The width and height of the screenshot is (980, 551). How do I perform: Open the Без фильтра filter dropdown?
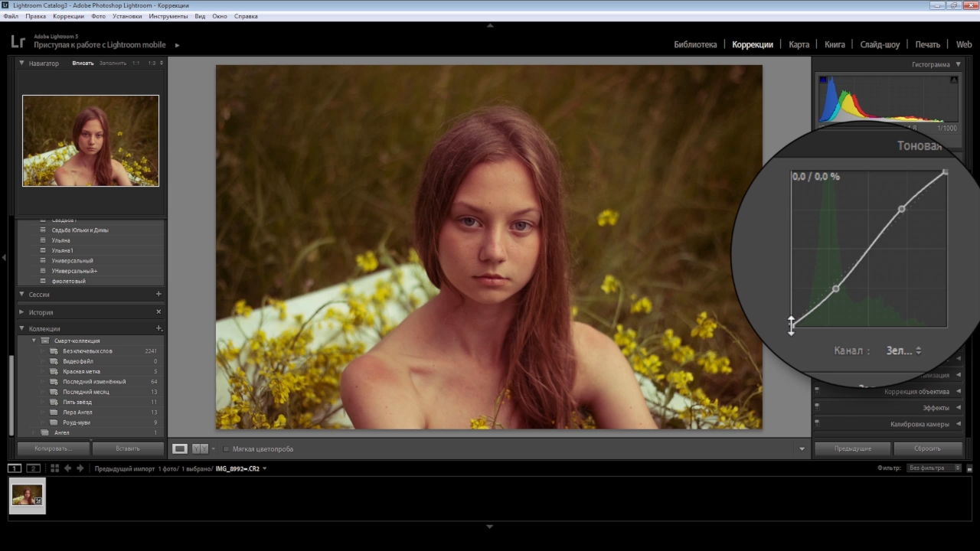pyautogui.click(x=934, y=468)
